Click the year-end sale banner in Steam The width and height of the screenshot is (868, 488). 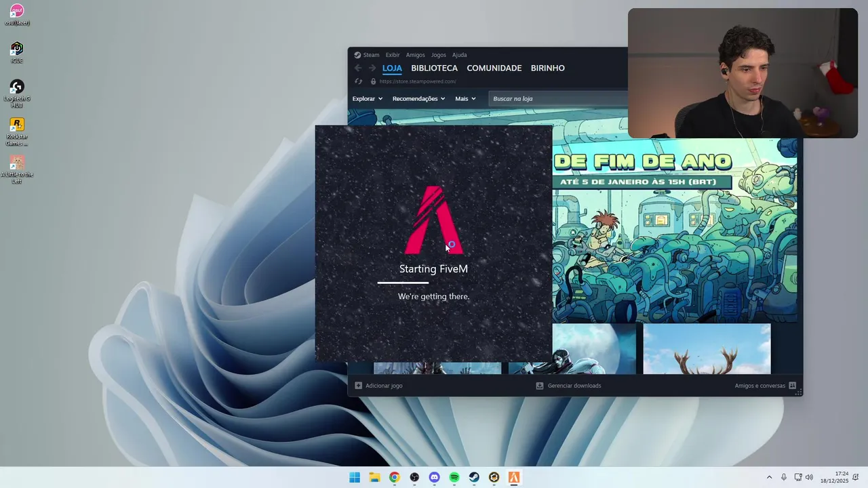coord(675,230)
